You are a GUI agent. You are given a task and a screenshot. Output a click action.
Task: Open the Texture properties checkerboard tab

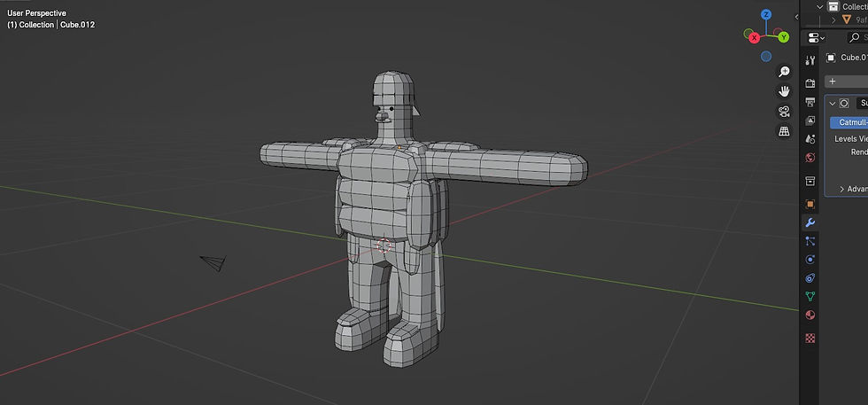[810, 338]
